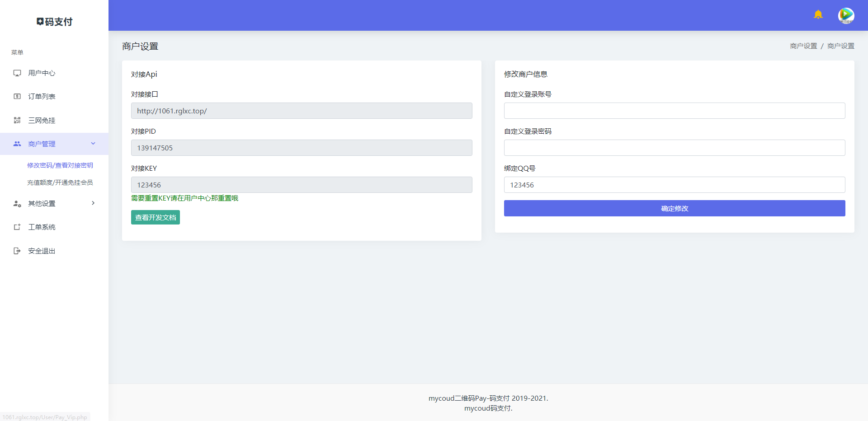Click the 商户管理 people icon
This screenshot has width=868, height=421.
(x=17, y=144)
